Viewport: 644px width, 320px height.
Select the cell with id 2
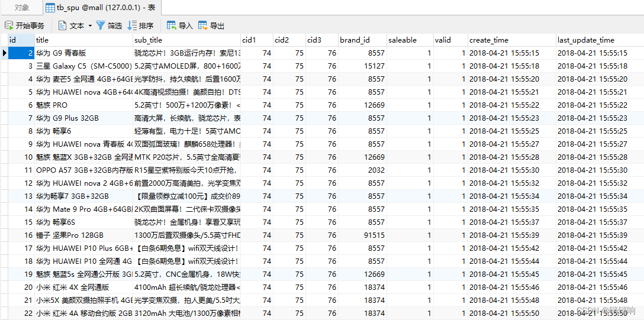[x=21, y=53]
